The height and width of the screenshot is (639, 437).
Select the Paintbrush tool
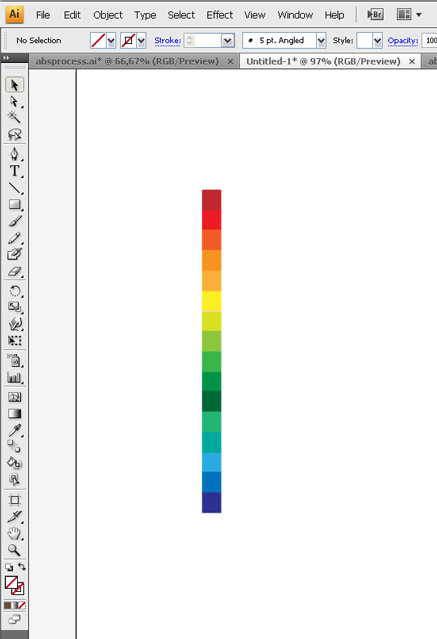click(15, 221)
